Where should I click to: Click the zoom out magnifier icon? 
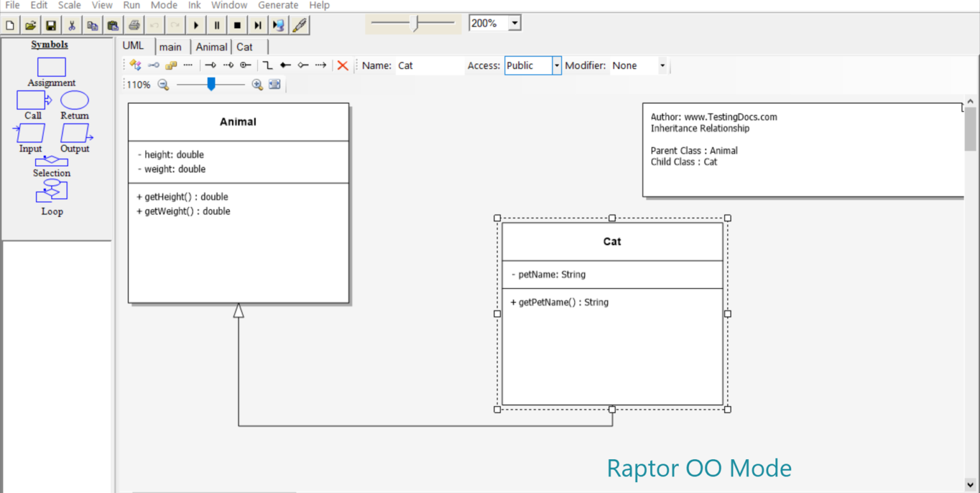point(163,84)
